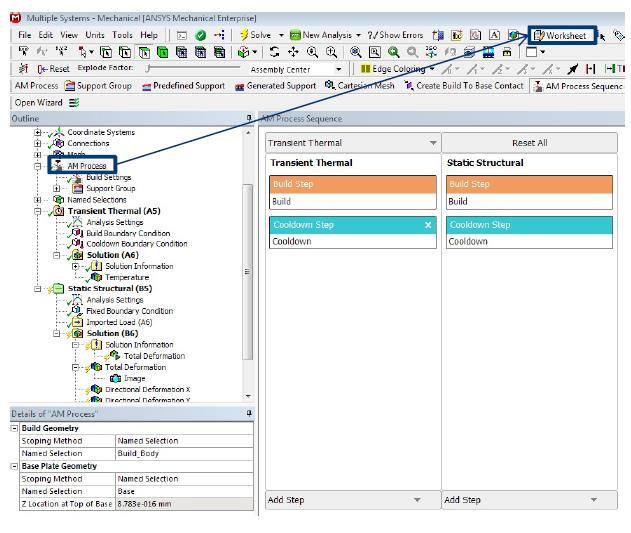The width and height of the screenshot is (631, 533).
Task: Collapse Base Plate Geometry details group
Action: 14,466
